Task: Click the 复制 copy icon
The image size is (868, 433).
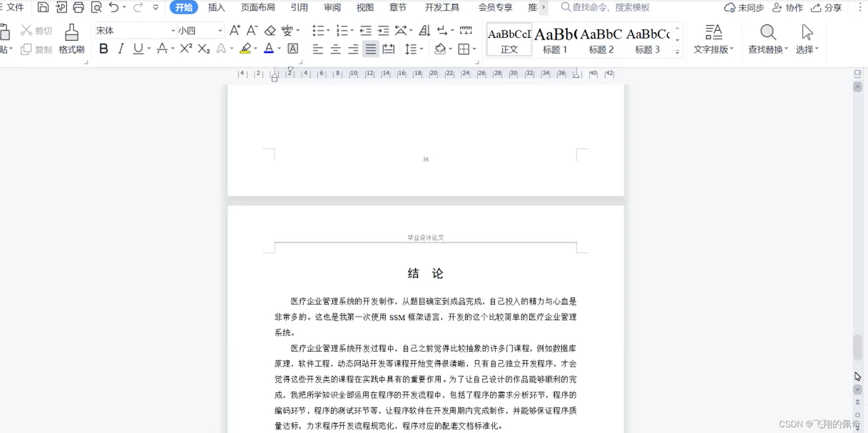Action: (x=26, y=49)
